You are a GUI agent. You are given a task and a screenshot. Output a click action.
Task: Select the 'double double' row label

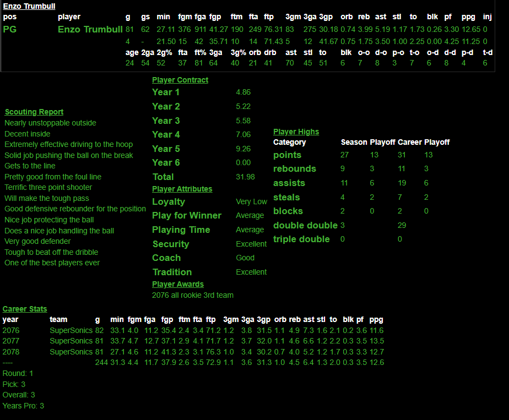pos(306,225)
